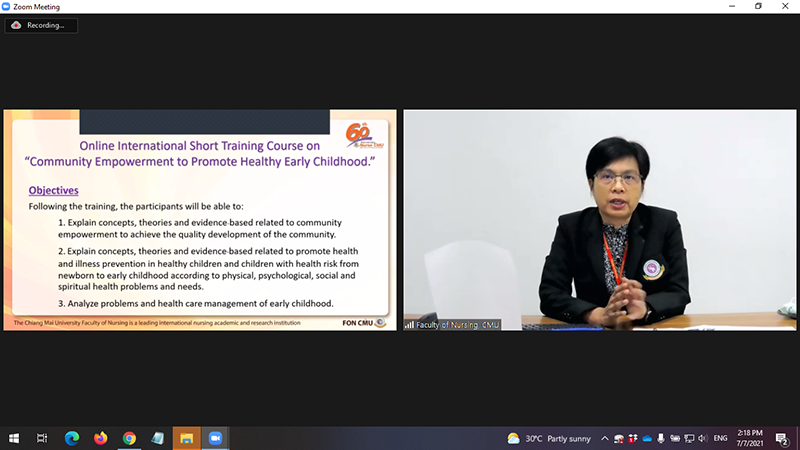The width and height of the screenshot is (800, 450).
Task: Launch Microsoft Edge from the taskbar
Action: tap(72, 438)
